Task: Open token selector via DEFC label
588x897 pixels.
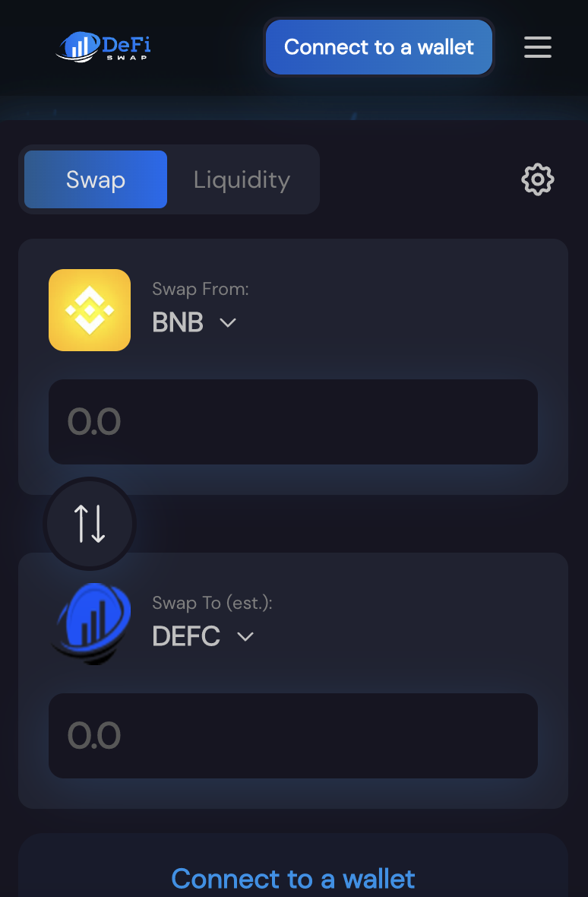Action: (x=186, y=637)
